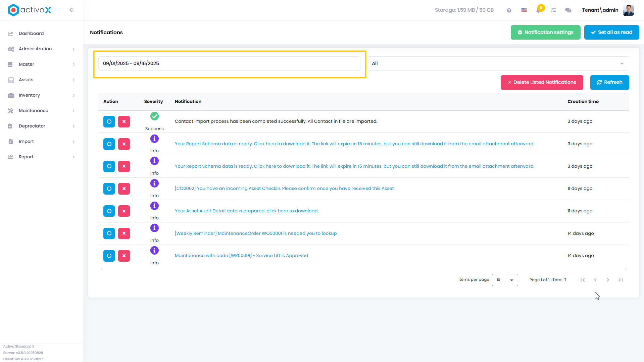Click the admin profile avatar
This screenshot has width=644, height=362.
[x=628, y=10]
